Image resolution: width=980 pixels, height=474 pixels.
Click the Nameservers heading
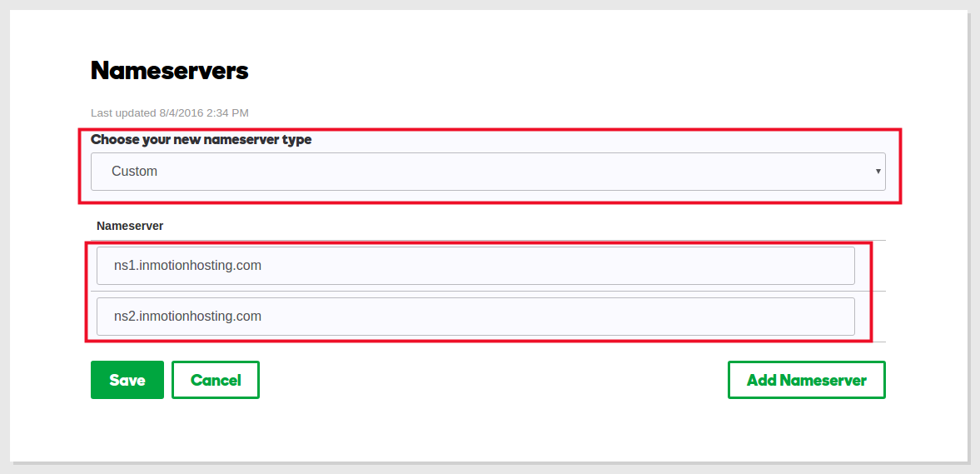pyautogui.click(x=170, y=71)
